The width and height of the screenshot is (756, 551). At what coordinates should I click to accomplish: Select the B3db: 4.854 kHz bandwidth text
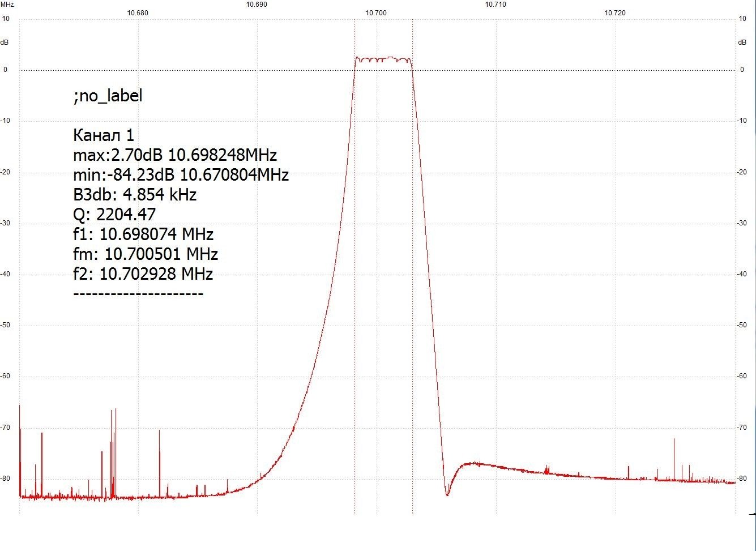point(135,195)
